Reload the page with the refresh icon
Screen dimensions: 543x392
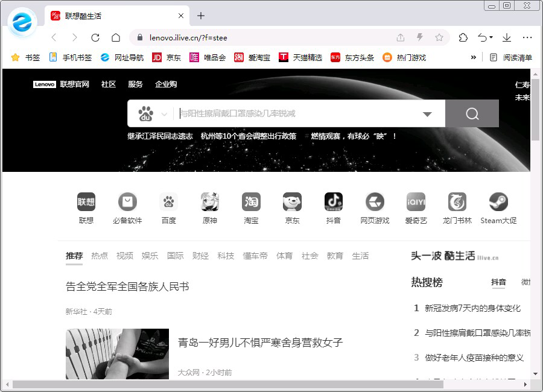click(x=95, y=37)
